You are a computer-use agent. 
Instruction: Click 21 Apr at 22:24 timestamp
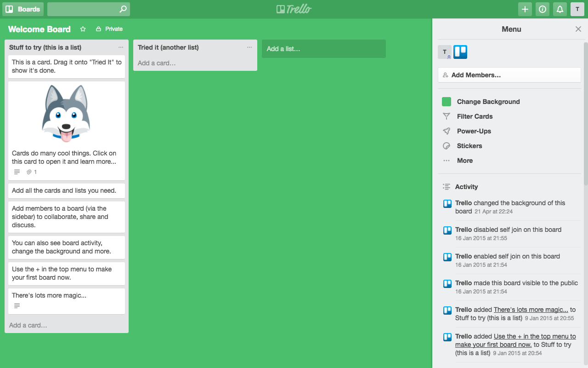[x=493, y=212]
